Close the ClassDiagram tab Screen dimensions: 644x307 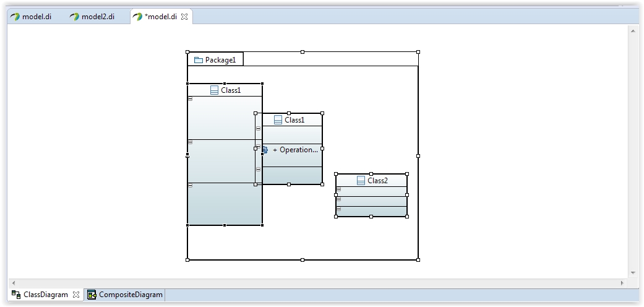75,295
